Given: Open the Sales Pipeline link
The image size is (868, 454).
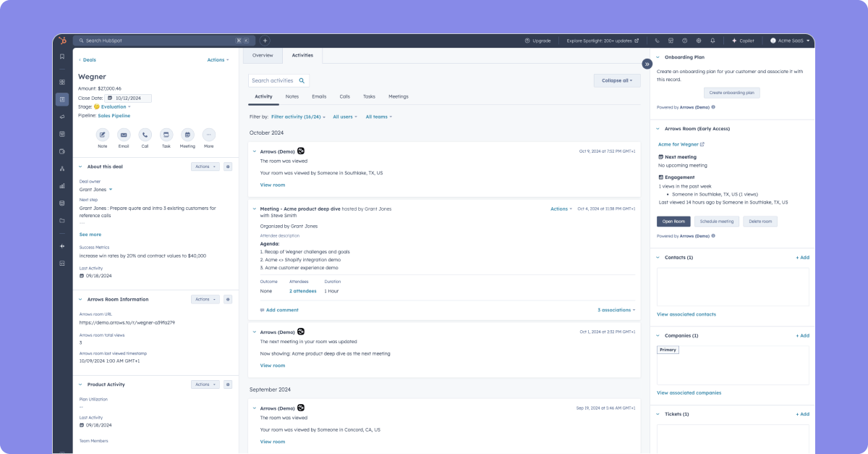Looking at the screenshot, I should [x=114, y=115].
